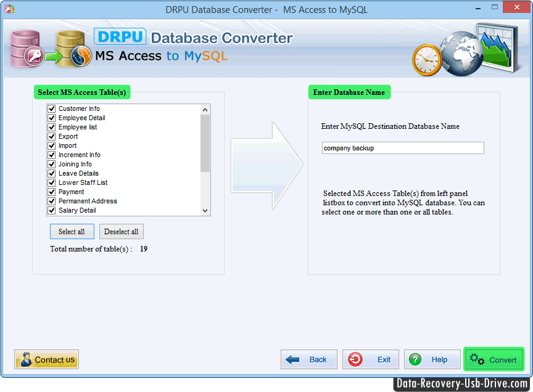This screenshot has width=533, height=392.
Task: Uncheck the Increment Info checkbox
Action: [x=52, y=155]
